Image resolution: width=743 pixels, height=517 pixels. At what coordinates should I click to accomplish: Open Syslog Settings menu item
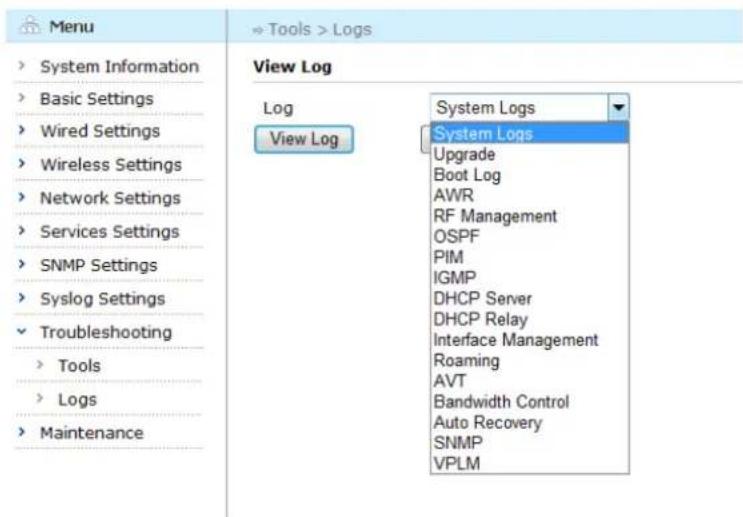tap(102, 299)
